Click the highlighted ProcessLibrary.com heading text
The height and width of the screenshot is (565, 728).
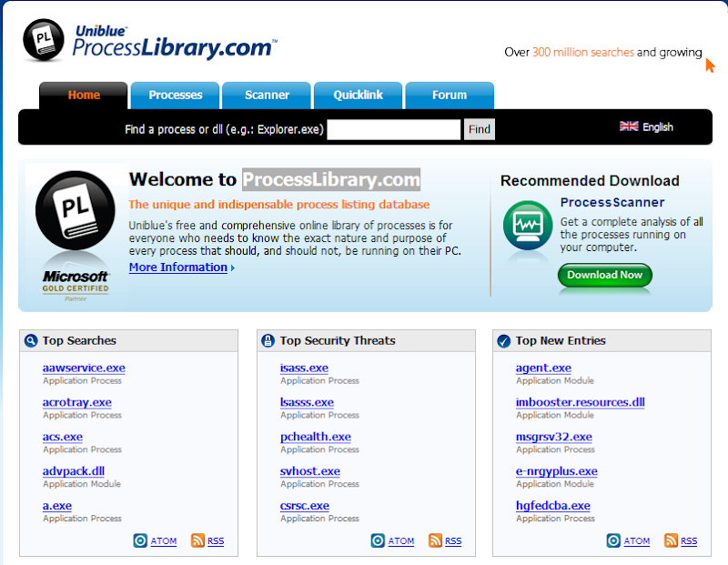[x=331, y=179]
